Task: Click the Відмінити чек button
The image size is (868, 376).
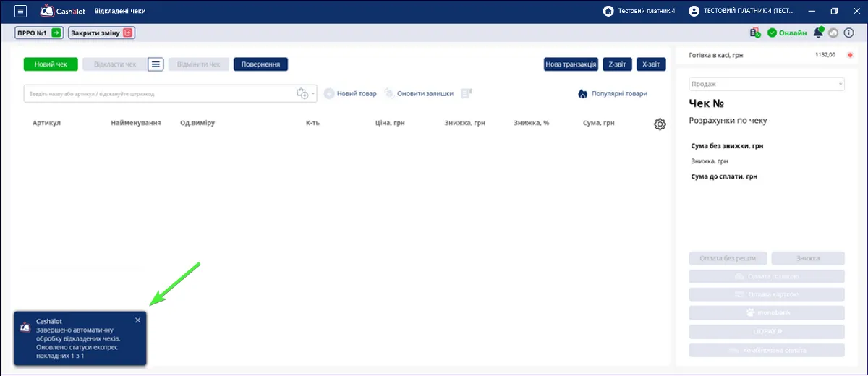Action: point(199,64)
